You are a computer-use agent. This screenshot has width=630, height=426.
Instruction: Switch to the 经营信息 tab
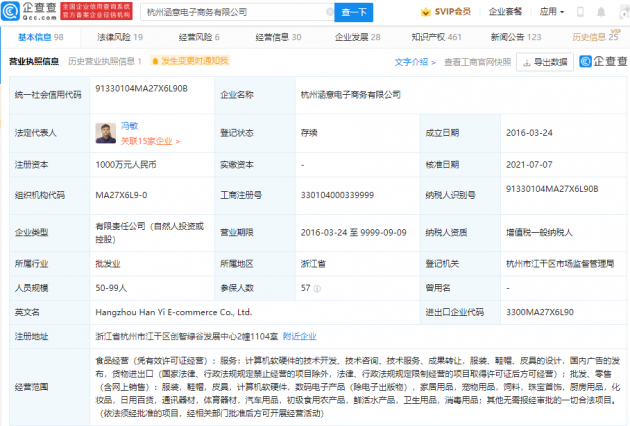pos(278,37)
